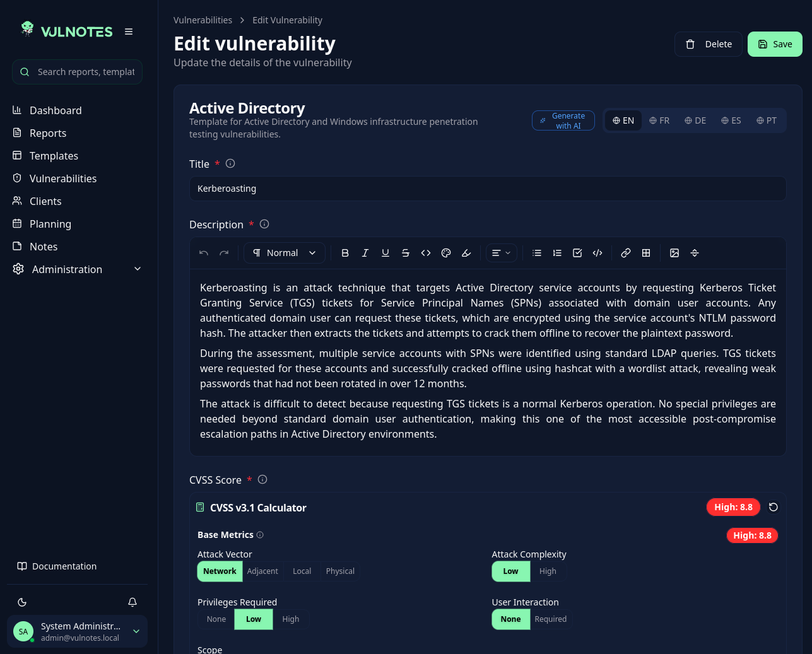Insert a code block
The image size is (812, 654).
[x=597, y=253]
